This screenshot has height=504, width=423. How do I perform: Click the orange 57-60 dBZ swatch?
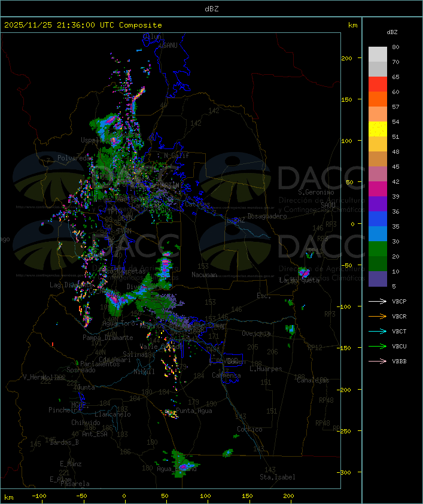pyautogui.click(x=378, y=99)
